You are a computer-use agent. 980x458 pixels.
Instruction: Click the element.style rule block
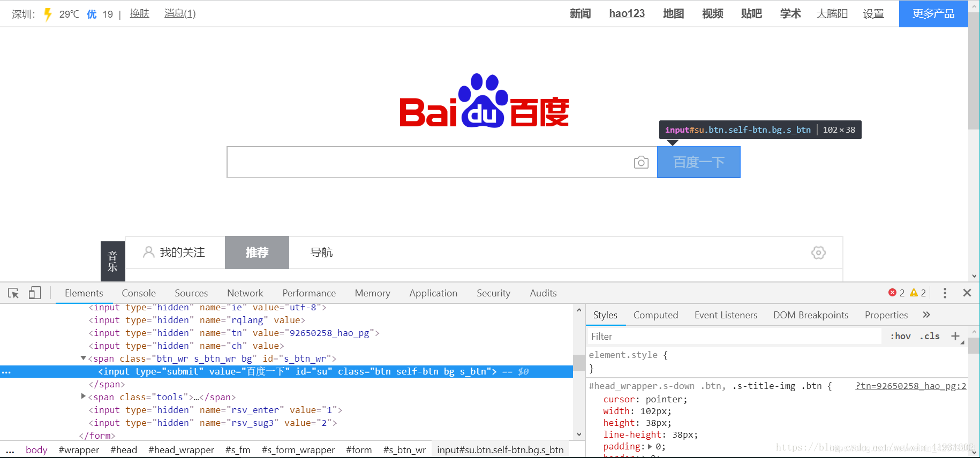(777, 361)
